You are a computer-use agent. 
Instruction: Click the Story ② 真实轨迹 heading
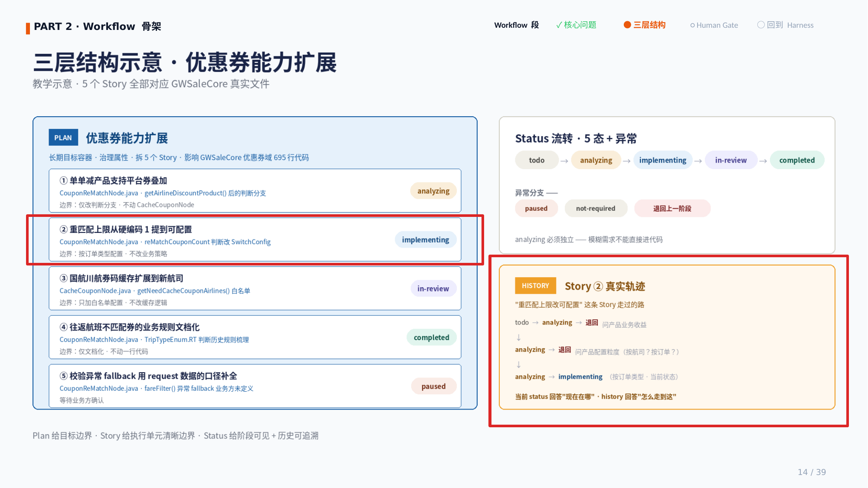click(x=605, y=286)
